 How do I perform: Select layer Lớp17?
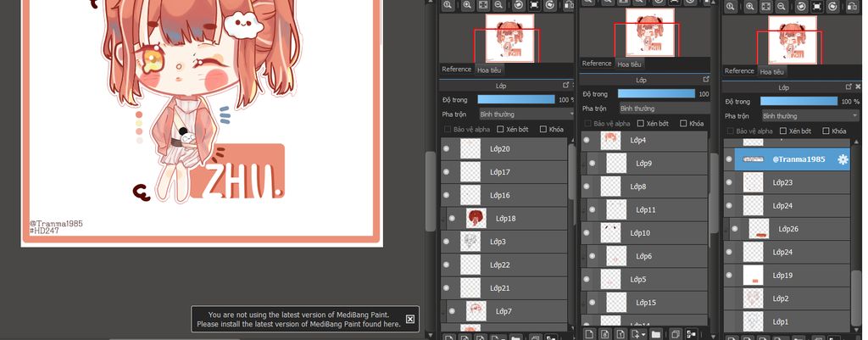504,172
